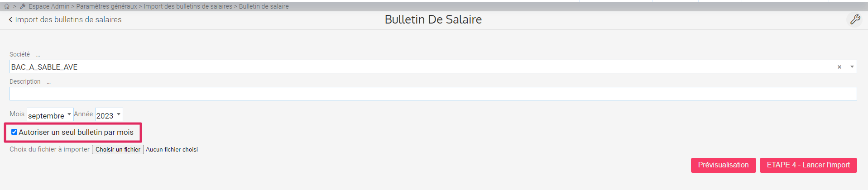Open the Mois dropdown showing septembre
This screenshot has width=868, height=190.
[50, 115]
